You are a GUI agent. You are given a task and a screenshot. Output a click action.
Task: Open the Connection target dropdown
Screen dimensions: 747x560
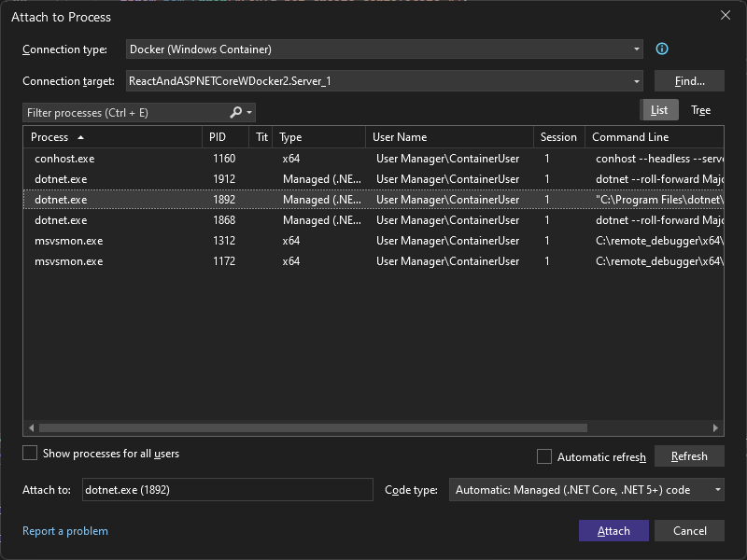click(x=636, y=81)
